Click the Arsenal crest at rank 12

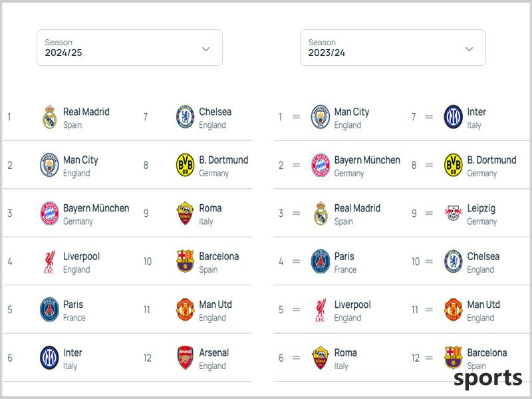(x=186, y=358)
